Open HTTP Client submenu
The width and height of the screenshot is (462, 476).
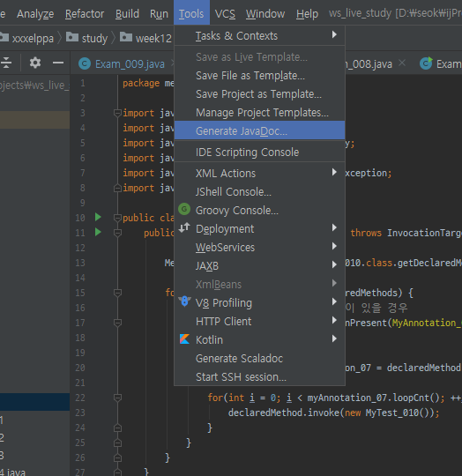click(x=259, y=321)
